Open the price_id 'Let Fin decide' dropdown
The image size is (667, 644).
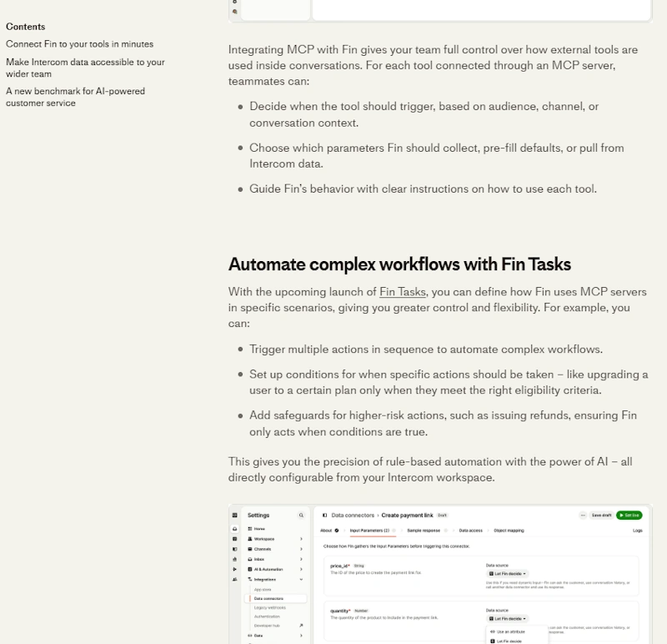[x=508, y=573]
